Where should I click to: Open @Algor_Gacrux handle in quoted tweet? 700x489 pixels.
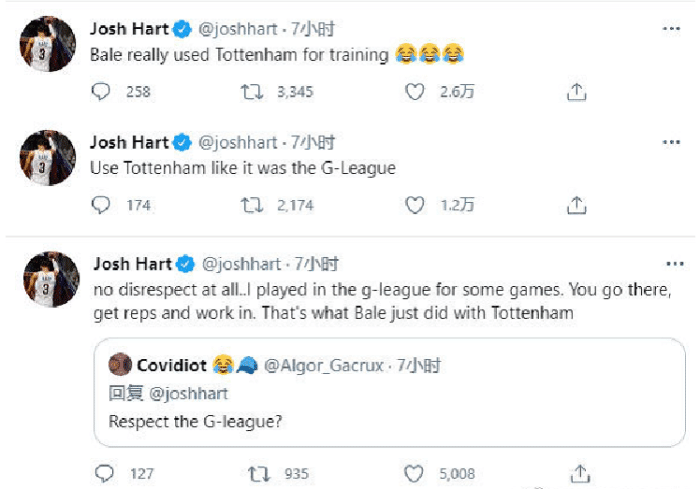pos(326,366)
